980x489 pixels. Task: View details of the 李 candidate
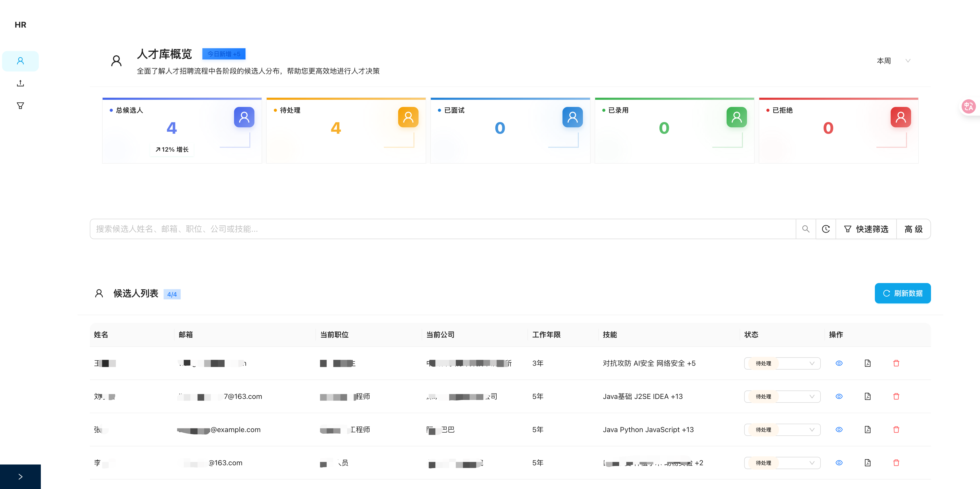(839, 463)
